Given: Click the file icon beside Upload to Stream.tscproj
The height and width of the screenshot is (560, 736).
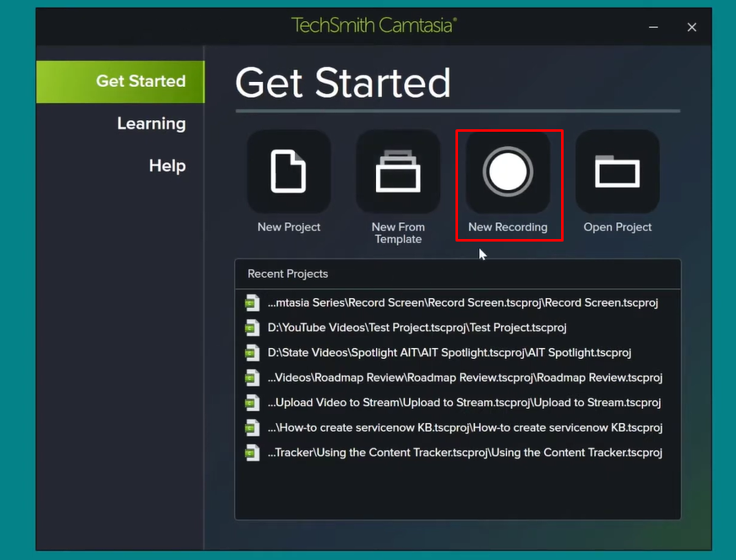Looking at the screenshot, I should (x=253, y=403).
